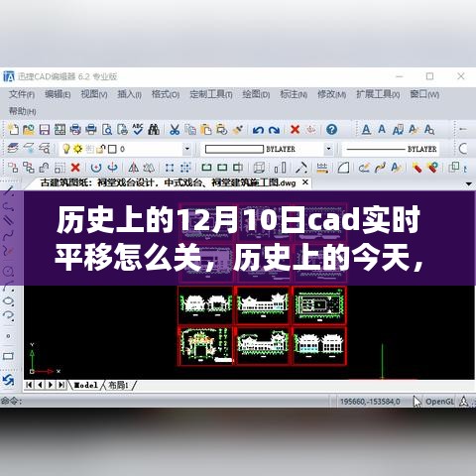Click the layer color square swatch
The image size is (476, 476).
coord(112,149)
